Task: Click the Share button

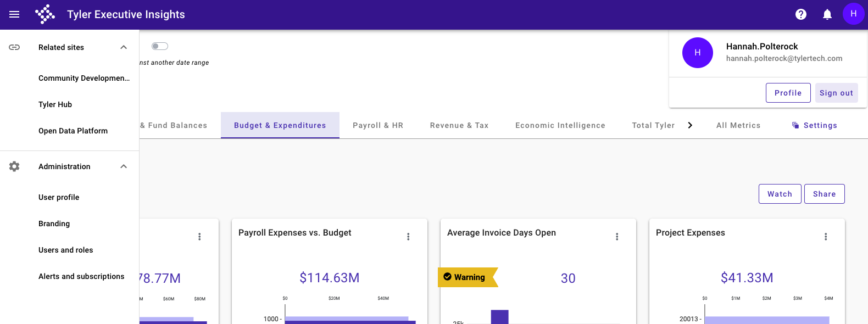Action: tap(825, 194)
